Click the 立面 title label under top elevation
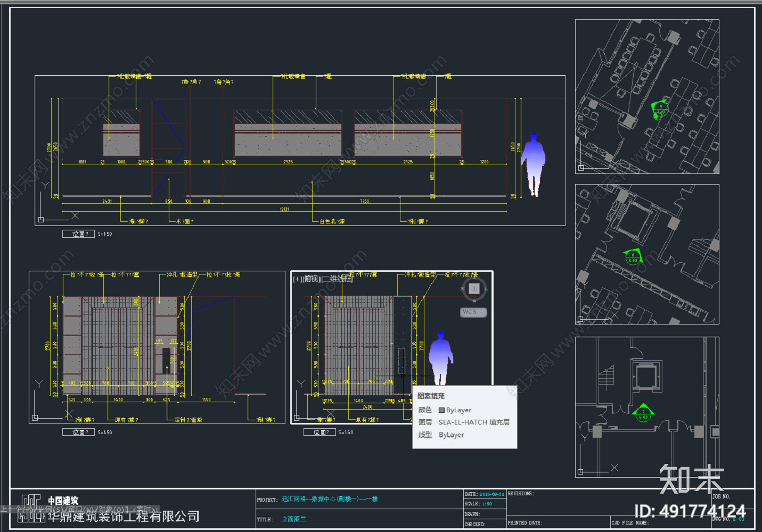762x532 pixels. pyautogui.click(x=79, y=234)
